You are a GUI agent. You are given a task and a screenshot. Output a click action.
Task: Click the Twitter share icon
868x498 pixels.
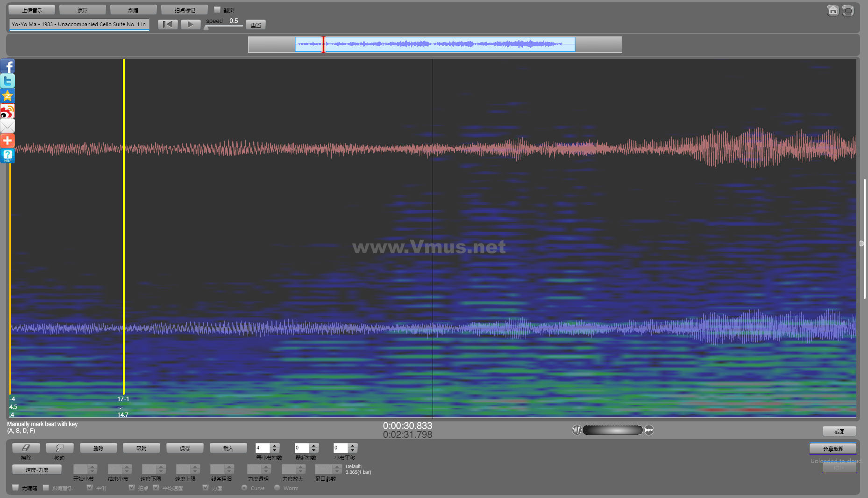(7, 81)
